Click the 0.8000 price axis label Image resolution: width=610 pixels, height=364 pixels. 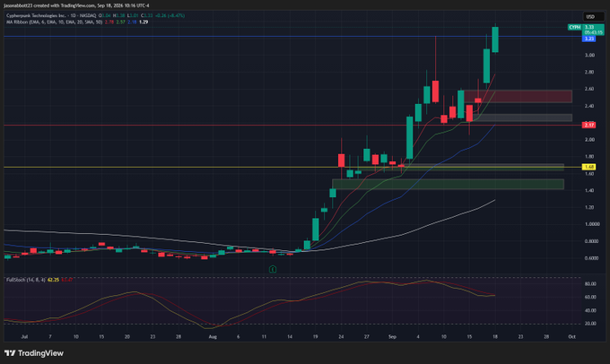(592, 241)
